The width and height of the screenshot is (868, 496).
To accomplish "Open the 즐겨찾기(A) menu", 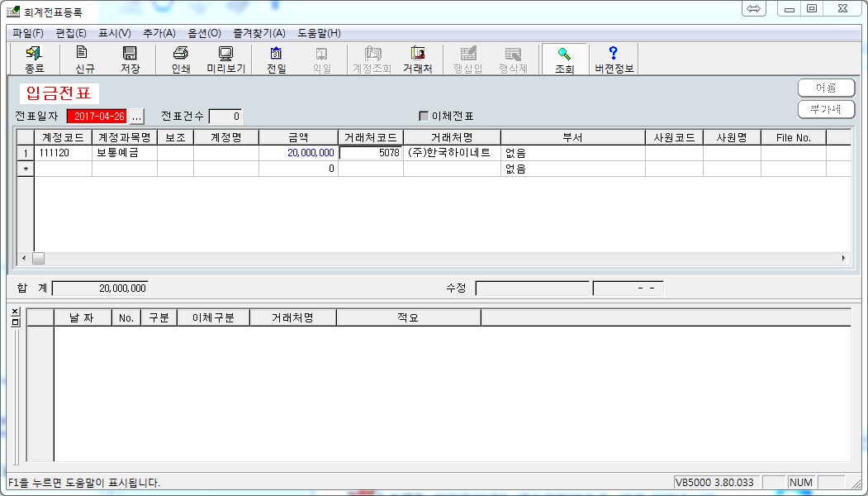I will [259, 33].
